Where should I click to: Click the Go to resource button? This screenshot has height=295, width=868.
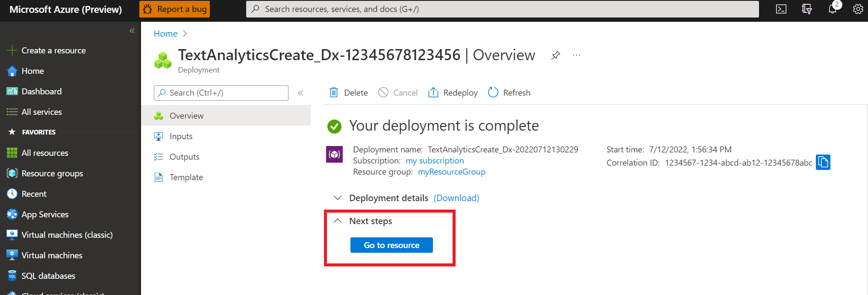click(391, 245)
